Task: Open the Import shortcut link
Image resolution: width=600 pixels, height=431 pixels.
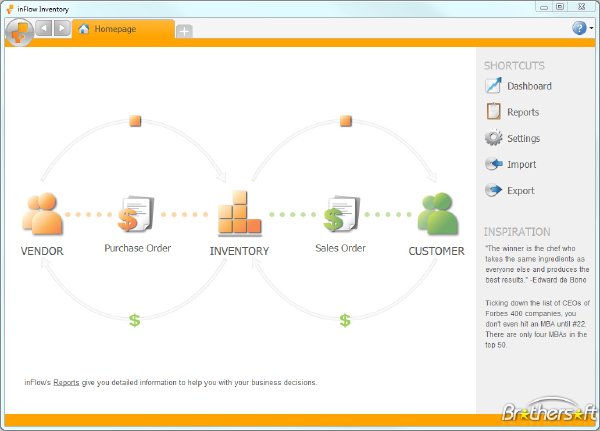Action: coord(522,165)
